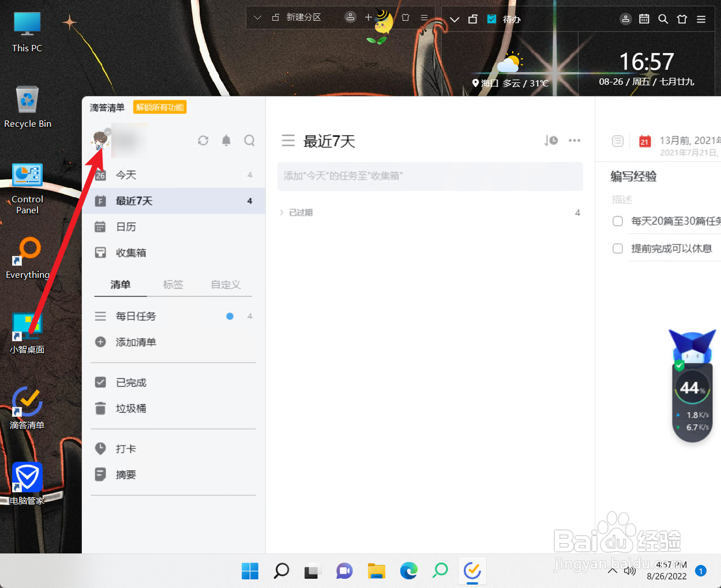Screen dimensions: 721x588
Task: Click the sync refresh icon
Action: 203,140
